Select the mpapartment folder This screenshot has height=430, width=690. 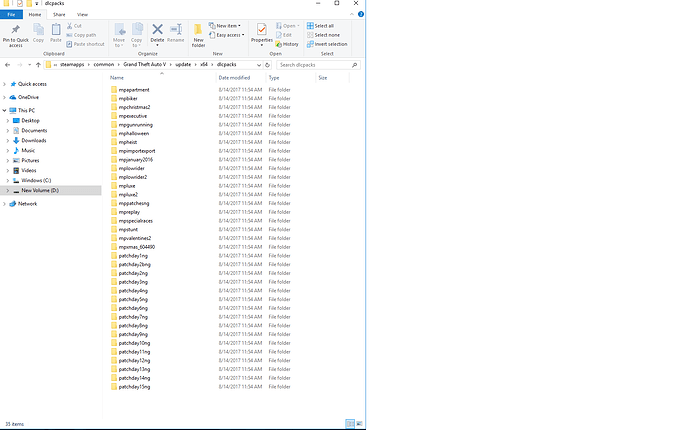tap(134, 90)
